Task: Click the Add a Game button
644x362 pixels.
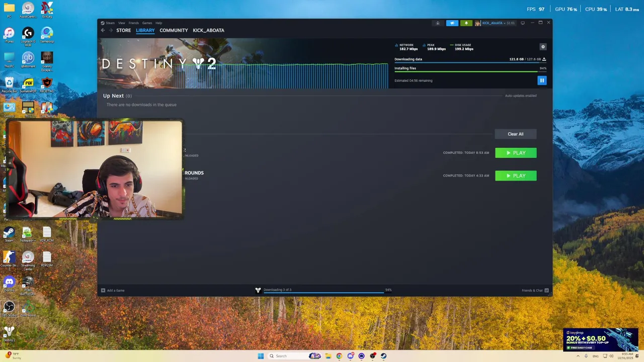Action: tap(113, 290)
